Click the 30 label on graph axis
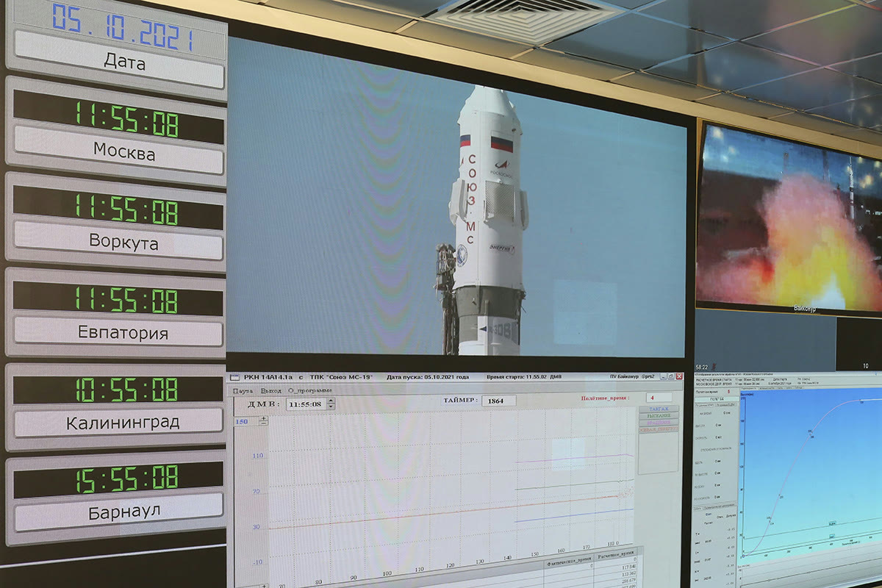Viewport: 882px width, 588px height. [257, 526]
